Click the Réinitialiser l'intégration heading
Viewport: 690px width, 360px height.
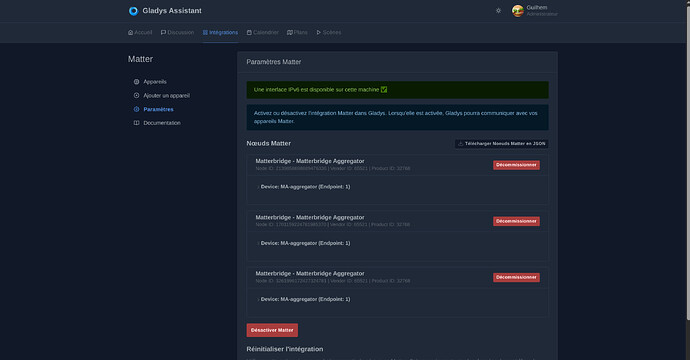[285, 349]
